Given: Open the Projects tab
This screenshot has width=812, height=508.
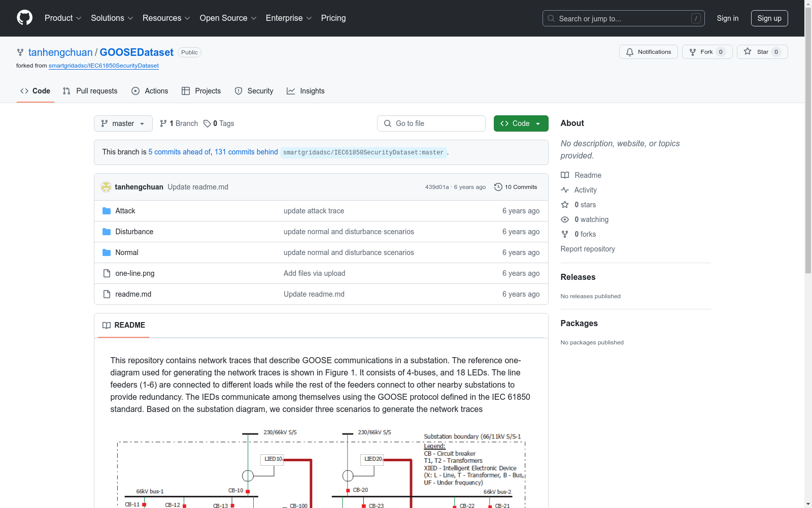Looking at the screenshot, I should (x=201, y=91).
